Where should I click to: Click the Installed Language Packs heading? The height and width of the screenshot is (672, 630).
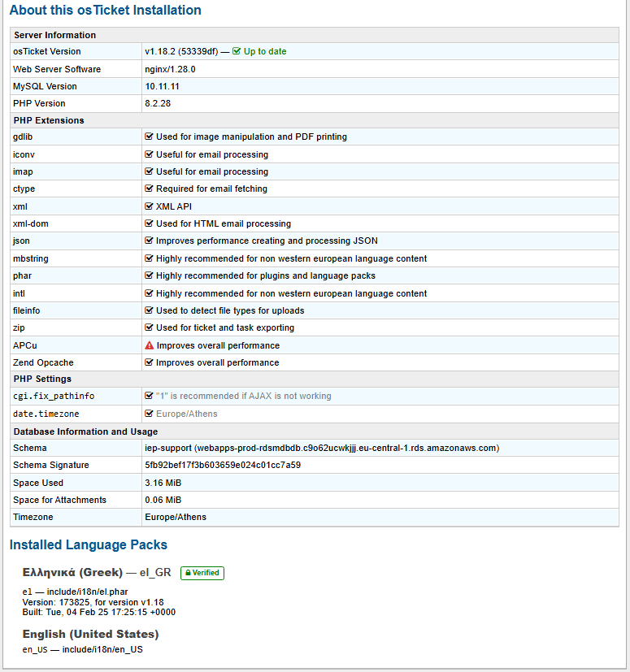(x=89, y=544)
